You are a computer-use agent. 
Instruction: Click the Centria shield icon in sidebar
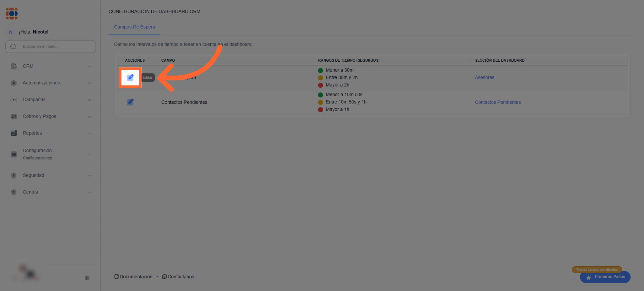(x=14, y=192)
